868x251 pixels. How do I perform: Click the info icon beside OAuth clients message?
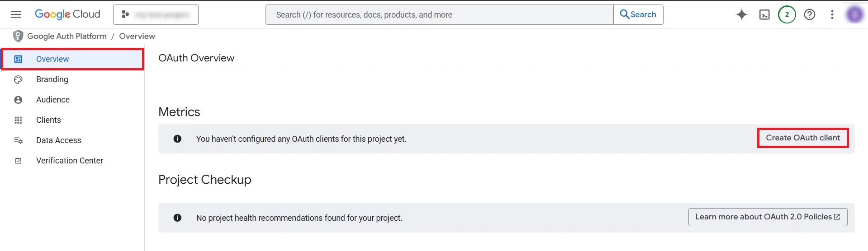click(x=177, y=139)
